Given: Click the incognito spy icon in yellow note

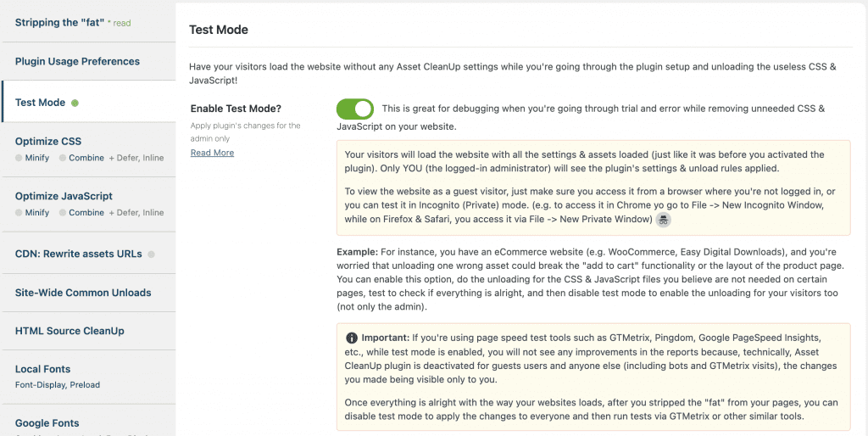Looking at the screenshot, I should click(x=663, y=220).
